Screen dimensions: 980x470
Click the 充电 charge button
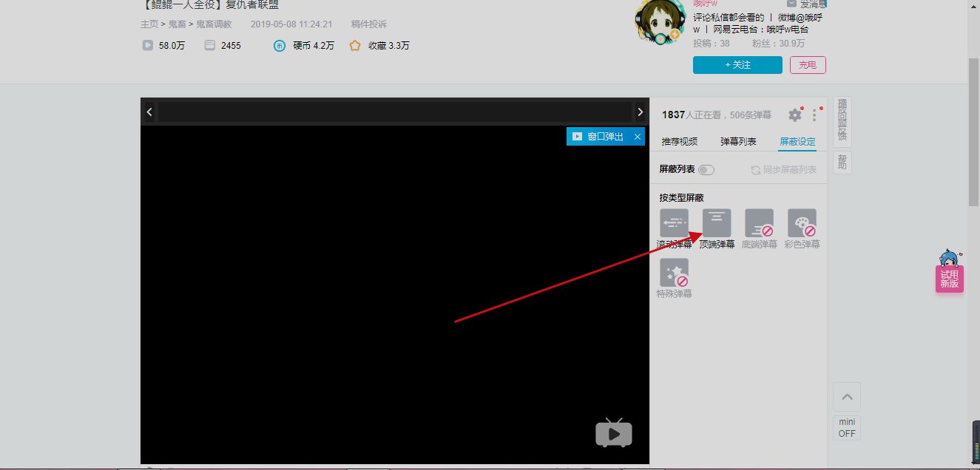tap(808, 64)
